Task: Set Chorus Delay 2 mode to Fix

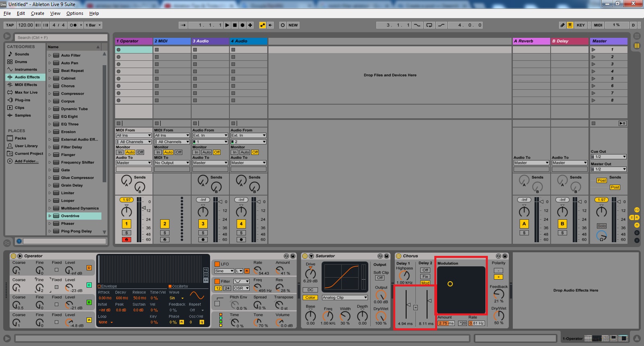Action: pos(425,276)
